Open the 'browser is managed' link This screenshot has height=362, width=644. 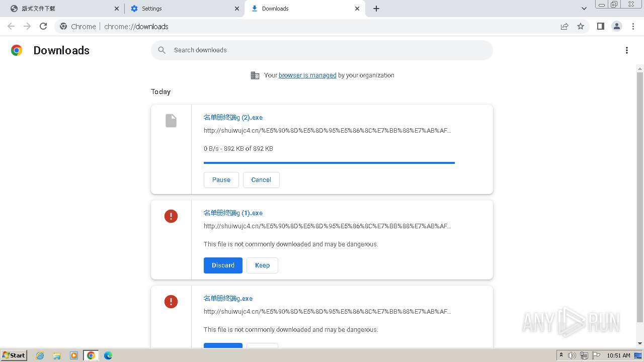[x=307, y=75]
